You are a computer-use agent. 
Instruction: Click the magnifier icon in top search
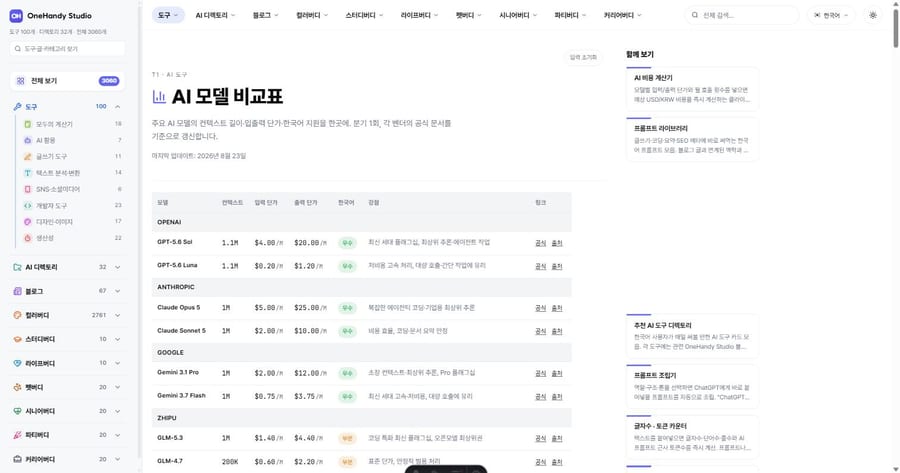point(695,15)
